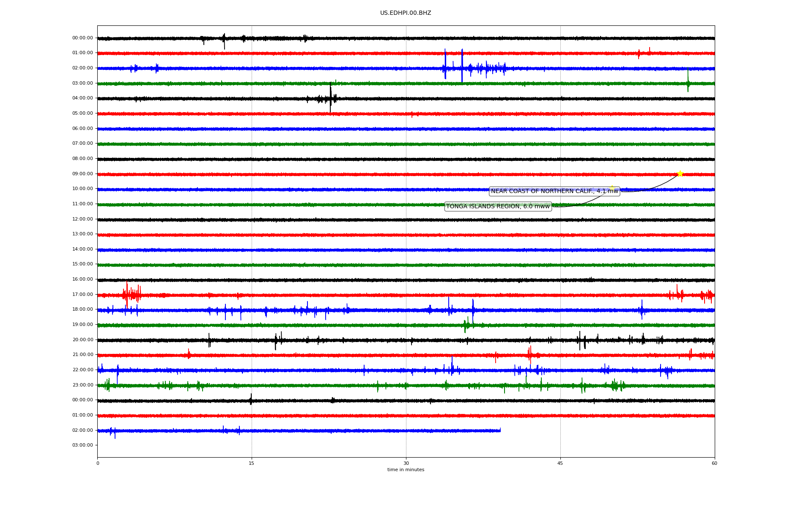Click the x-axis tick label 45
This screenshot has width=812, height=508.
(x=560, y=463)
